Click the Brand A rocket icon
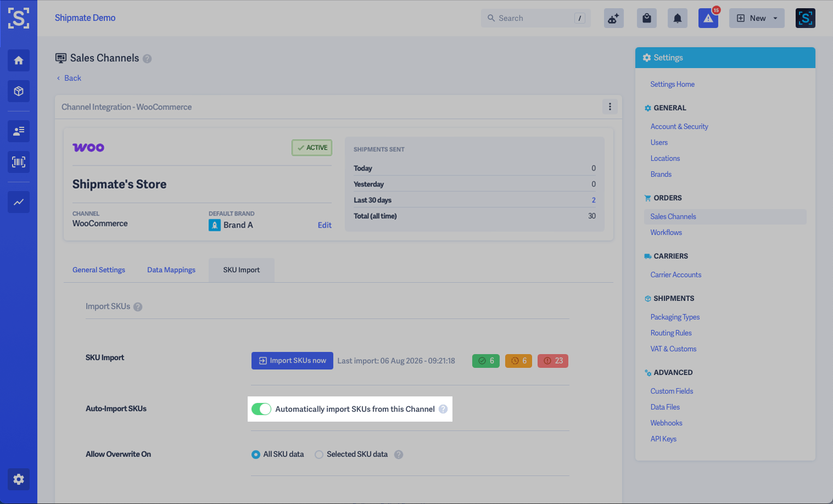Image resolution: width=833 pixels, height=504 pixels. (215, 225)
